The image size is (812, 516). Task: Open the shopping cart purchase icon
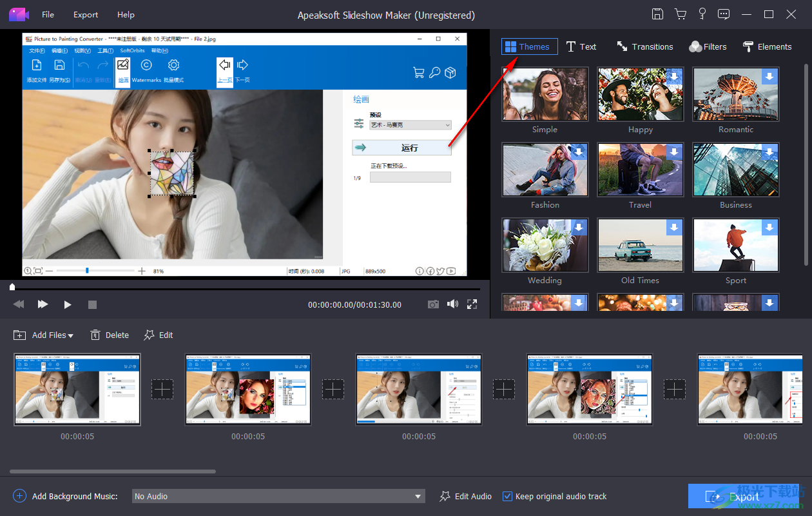pos(681,14)
